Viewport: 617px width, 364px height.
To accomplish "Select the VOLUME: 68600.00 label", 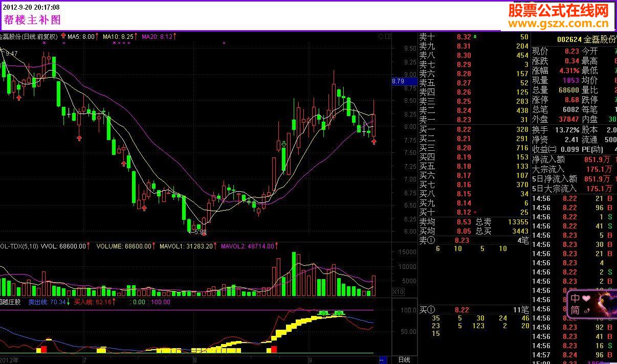I will tap(124, 246).
